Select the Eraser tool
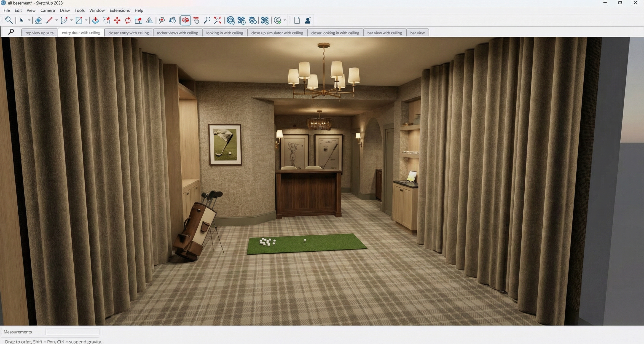Screen dimensions: 644x344 [38, 20]
